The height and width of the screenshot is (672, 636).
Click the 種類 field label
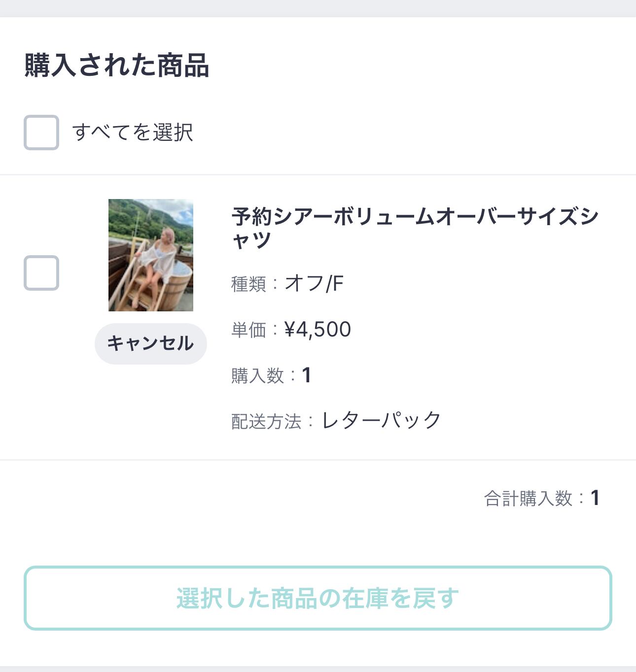point(248,284)
